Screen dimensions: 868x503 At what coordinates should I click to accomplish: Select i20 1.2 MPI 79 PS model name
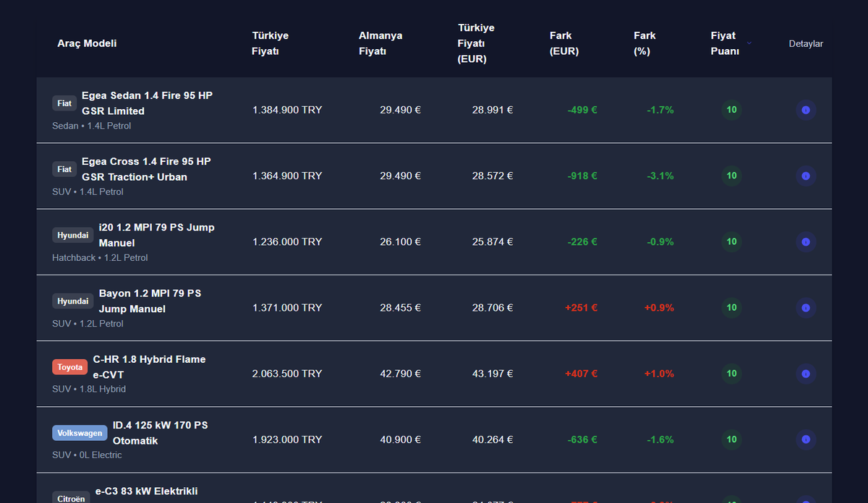pos(157,235)
